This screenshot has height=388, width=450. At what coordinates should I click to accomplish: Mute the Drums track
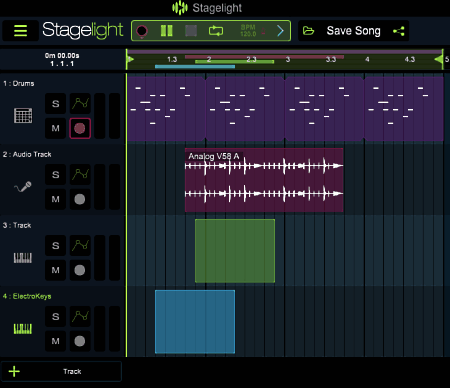click(55, 128)
